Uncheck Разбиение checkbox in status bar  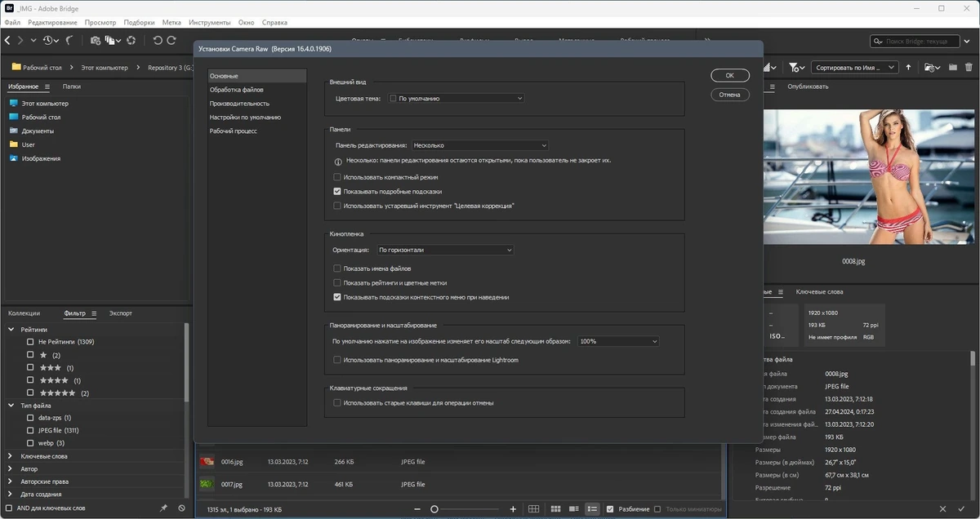click(x=610, y=509)
